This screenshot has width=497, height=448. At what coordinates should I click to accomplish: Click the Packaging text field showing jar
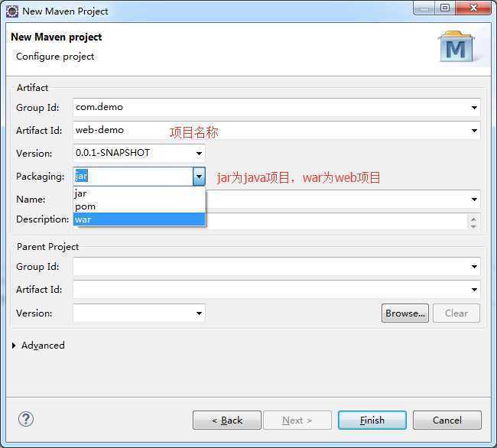point(133,177)
